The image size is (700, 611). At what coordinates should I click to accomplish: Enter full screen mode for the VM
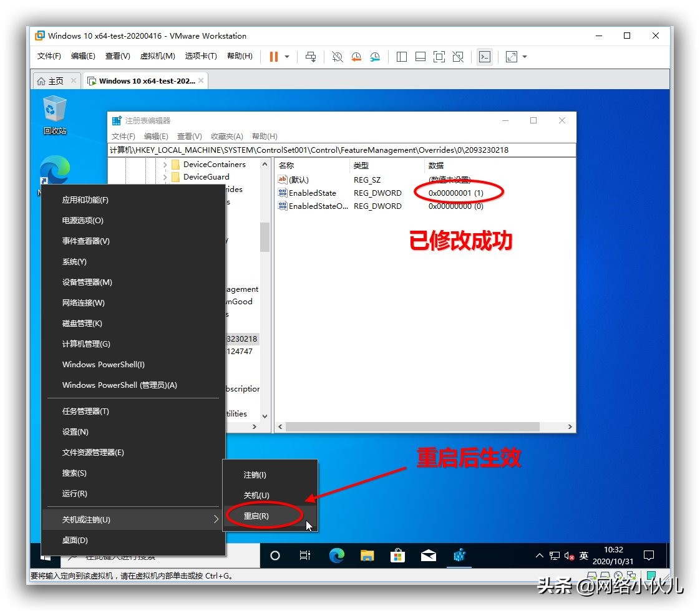coord(439,57)
